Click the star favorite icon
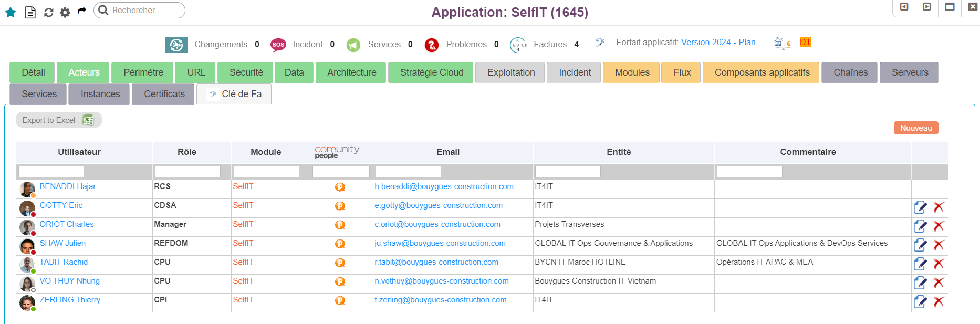This screenshot has width=980, height=324. [11, 12]
